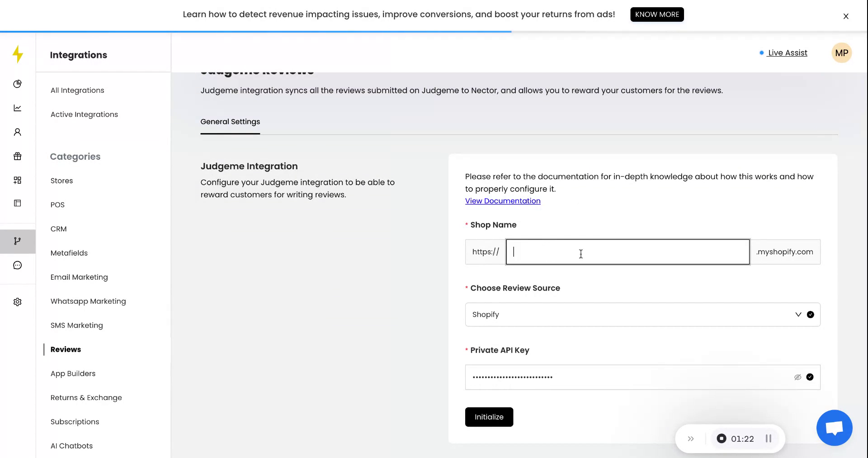The image size is (868, 458).
Task: Click the Initialize button
Action: [489, 417]
